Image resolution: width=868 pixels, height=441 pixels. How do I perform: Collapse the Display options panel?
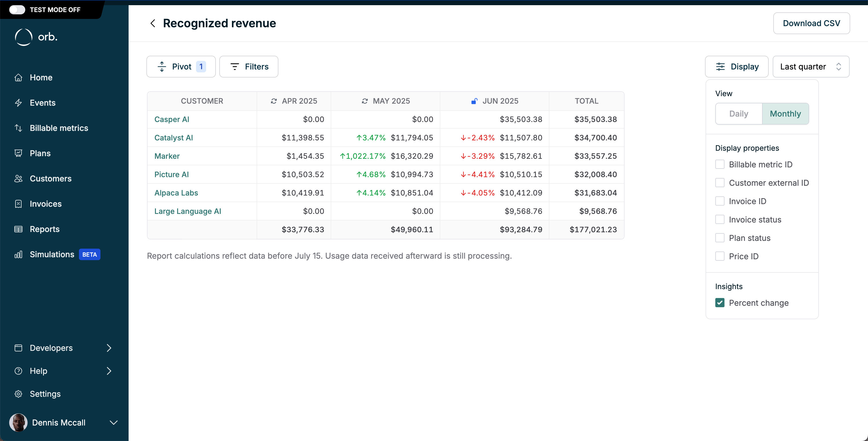point(737,67)
